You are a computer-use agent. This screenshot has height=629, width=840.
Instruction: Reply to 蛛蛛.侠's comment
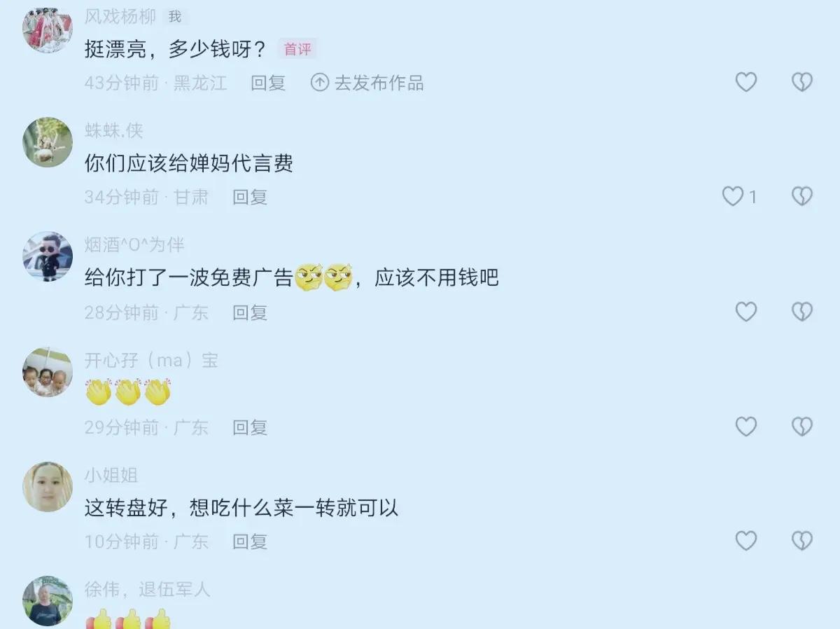pyautogui.click(x=250, y=198)
